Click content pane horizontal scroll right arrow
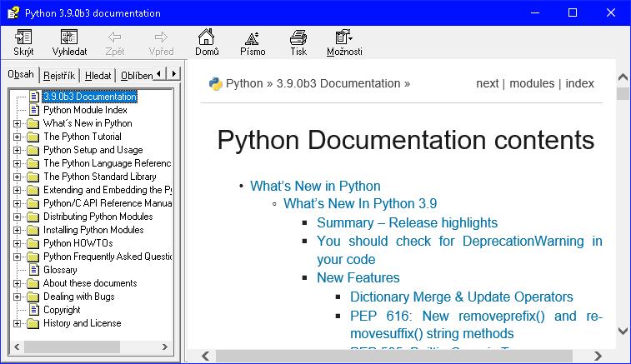 coord(598,356)
